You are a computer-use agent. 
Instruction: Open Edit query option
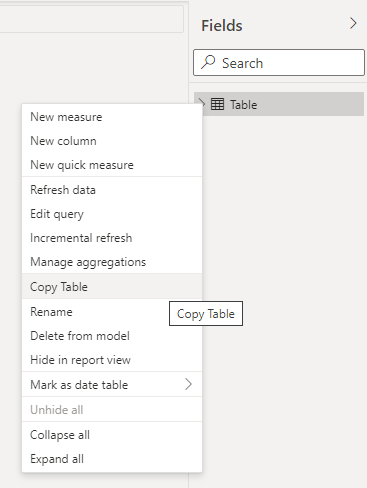point(112,214)
